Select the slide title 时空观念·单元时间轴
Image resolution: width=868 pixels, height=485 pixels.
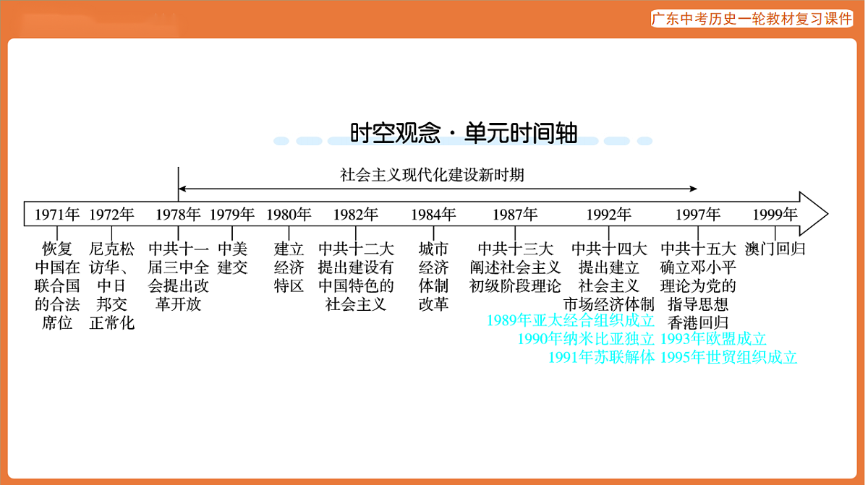(x=463, y=132)
